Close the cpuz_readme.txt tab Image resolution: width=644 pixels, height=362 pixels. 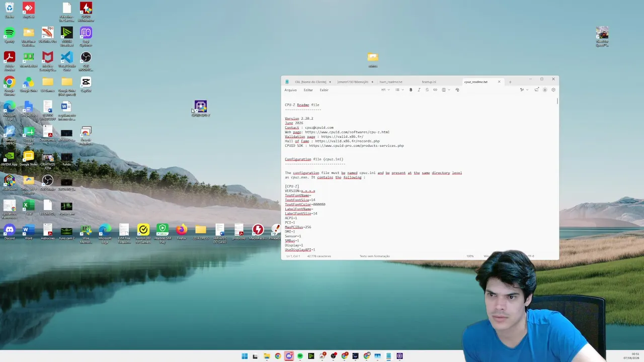(499, 82)
